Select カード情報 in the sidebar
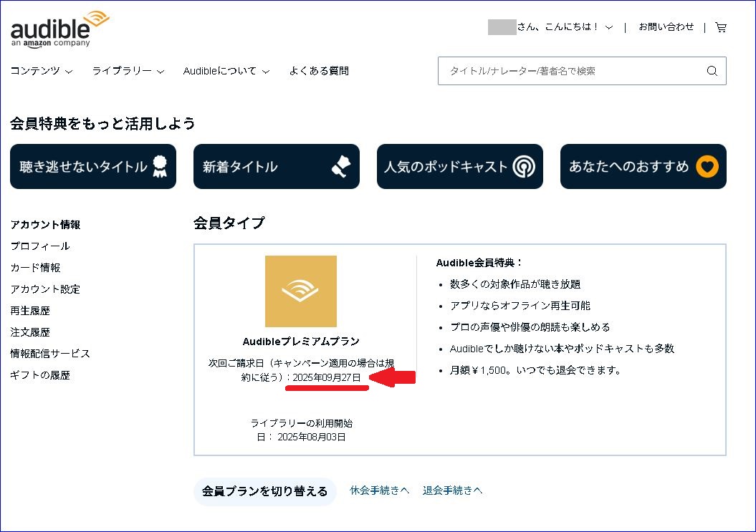Screen dimensions: 756x532 pos(35,268)
